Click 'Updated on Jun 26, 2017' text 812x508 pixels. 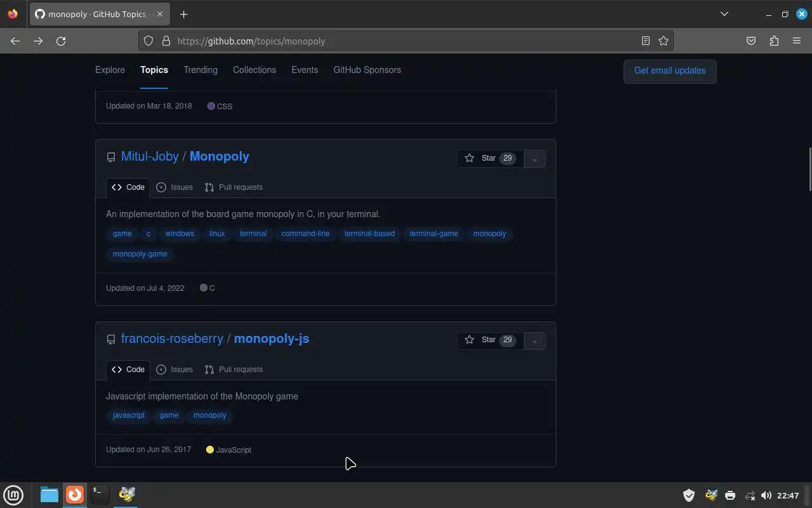148,450
